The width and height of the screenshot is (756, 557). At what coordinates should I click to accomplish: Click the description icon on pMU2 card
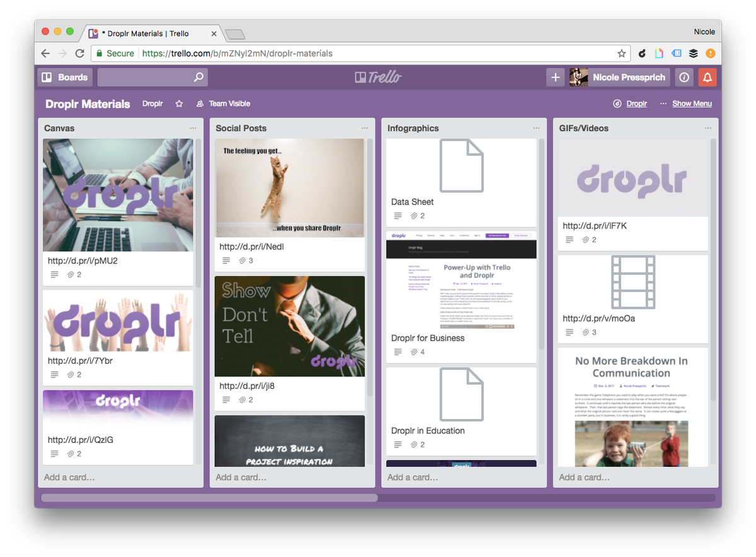pyautogui.click(x=55, y=275)
